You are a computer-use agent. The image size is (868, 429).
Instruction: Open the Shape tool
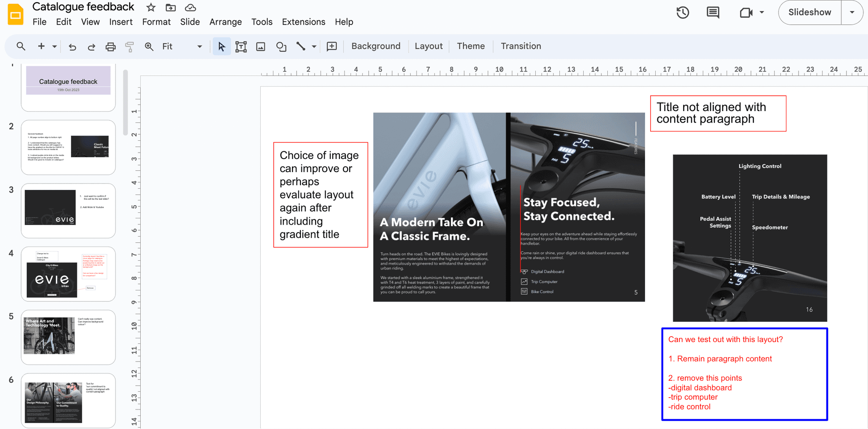pos(281,47)
